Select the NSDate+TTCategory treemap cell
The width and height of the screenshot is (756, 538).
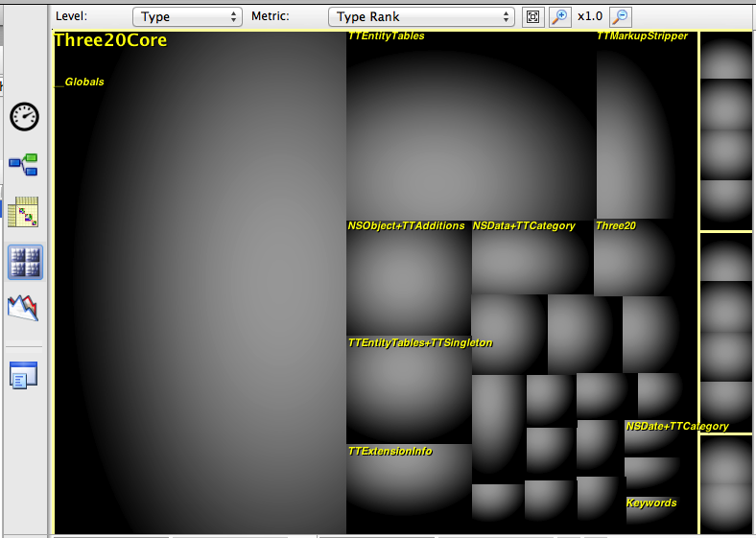[660, 438]
